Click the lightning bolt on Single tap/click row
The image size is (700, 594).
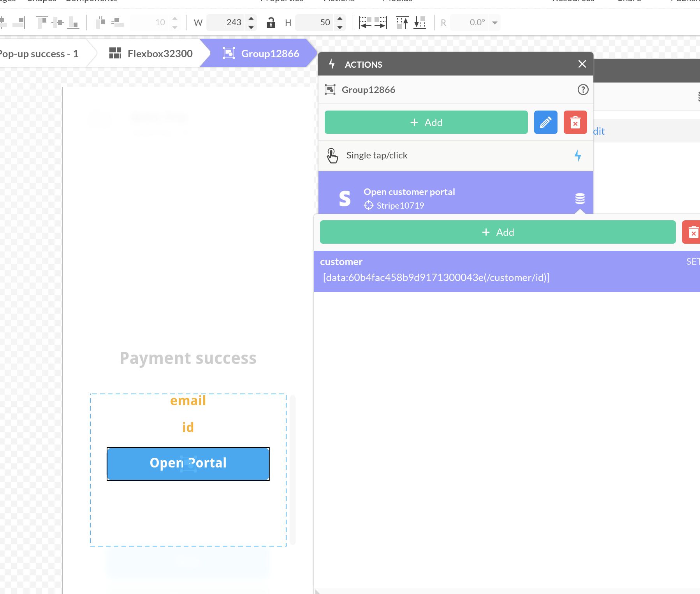(x=579, y=156)
